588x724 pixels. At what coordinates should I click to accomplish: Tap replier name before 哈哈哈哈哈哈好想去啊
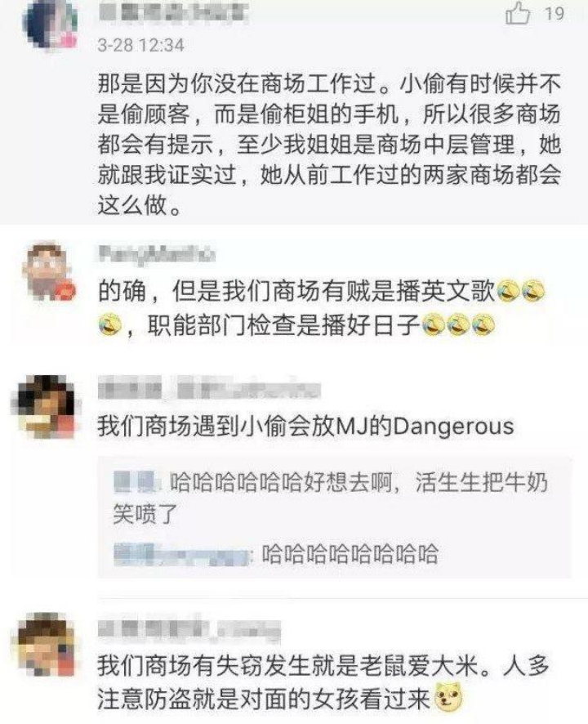pyautogui.click(x=136, y=482)
